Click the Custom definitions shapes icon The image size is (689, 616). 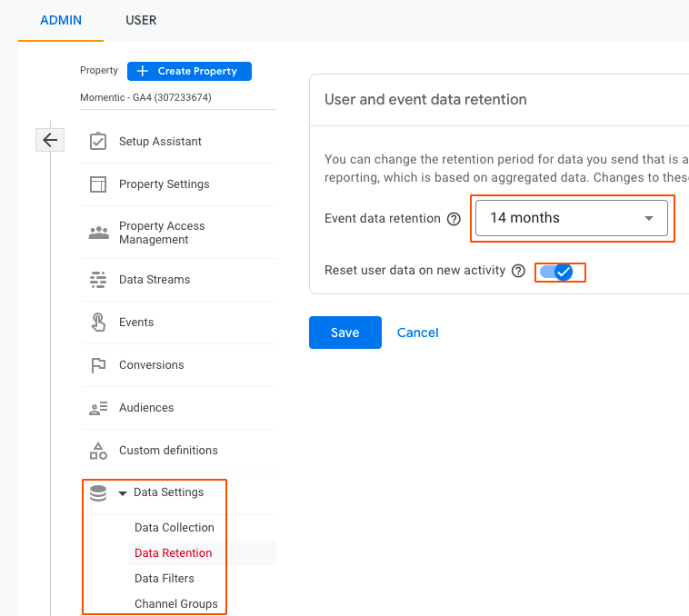[x=98, y=451]
